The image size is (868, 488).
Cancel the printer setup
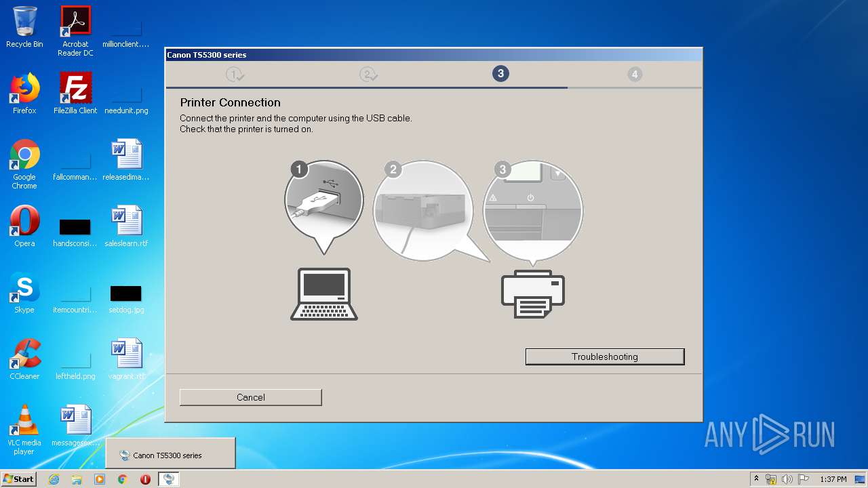click(250, 397)
